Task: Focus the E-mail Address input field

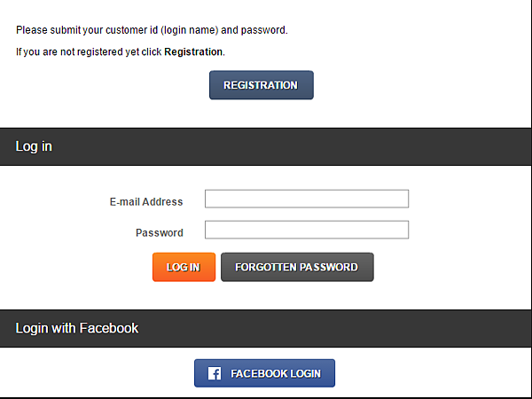Action: coord(306,199)
